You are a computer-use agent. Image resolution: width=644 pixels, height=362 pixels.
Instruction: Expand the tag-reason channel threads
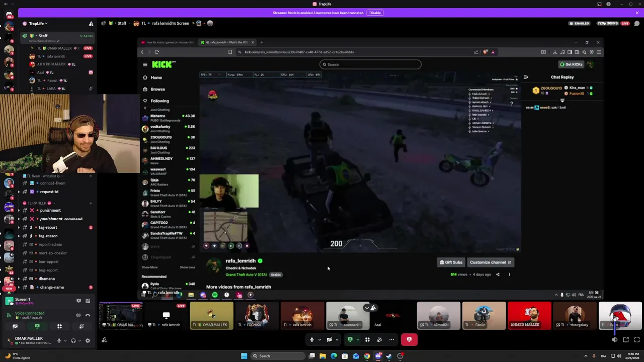click(x=19, y=236)
